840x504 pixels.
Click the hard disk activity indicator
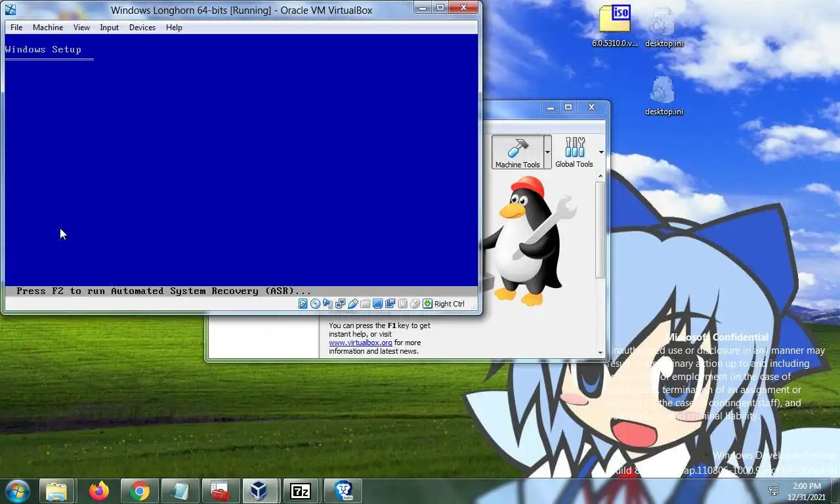click(303, 304)
